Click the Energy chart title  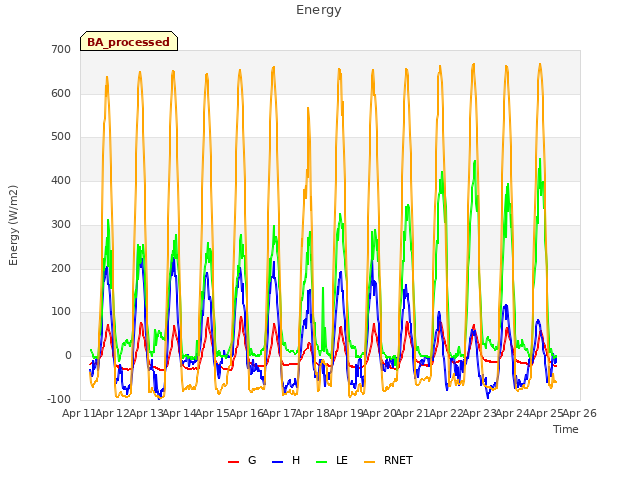318,10
